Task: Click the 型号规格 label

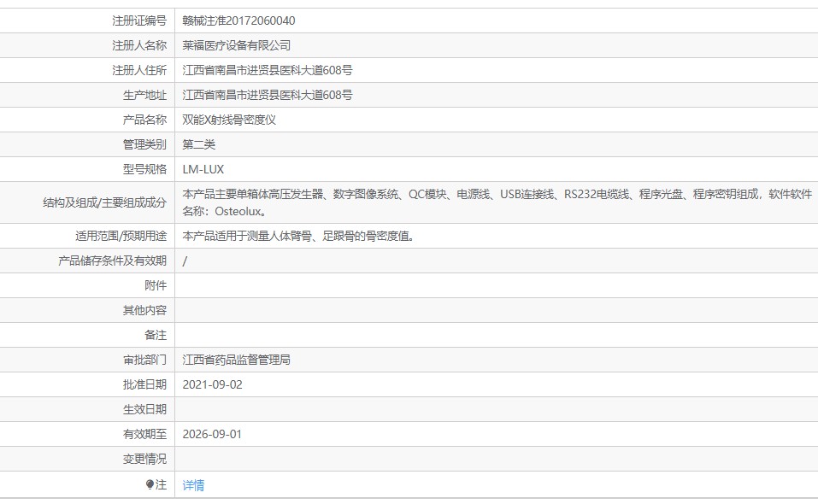Action: click(x=144, y=169)
